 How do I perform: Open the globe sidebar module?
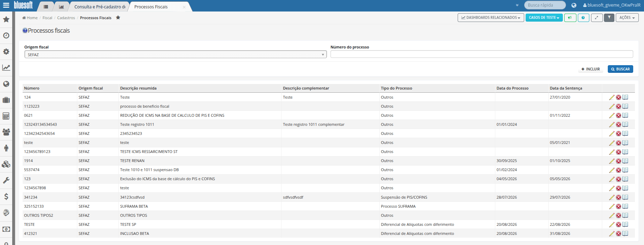(x=6, y=84)
